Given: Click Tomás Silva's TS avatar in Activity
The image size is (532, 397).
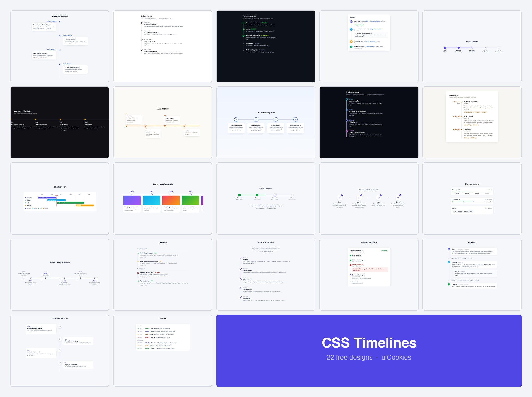Looking at the screenshot, I should point(351,29).
